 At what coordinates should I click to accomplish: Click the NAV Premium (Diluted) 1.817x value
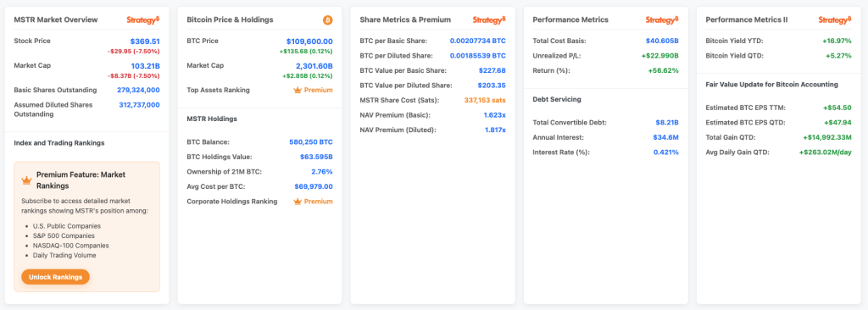[494, 130]
